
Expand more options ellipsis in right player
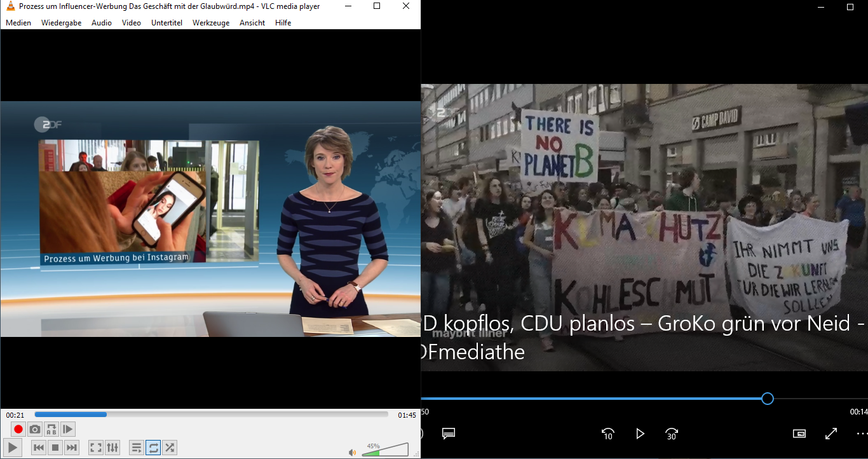861,434
